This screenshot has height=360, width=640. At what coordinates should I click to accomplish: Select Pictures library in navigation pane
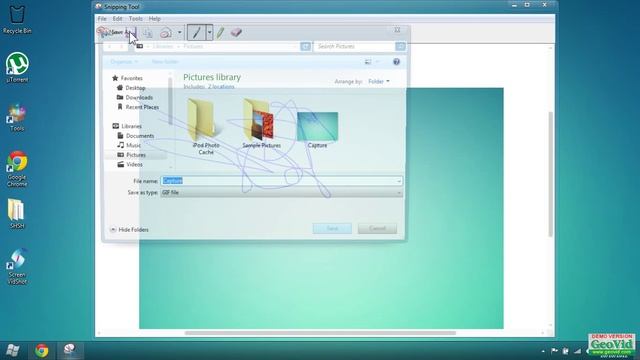point(136,155)
